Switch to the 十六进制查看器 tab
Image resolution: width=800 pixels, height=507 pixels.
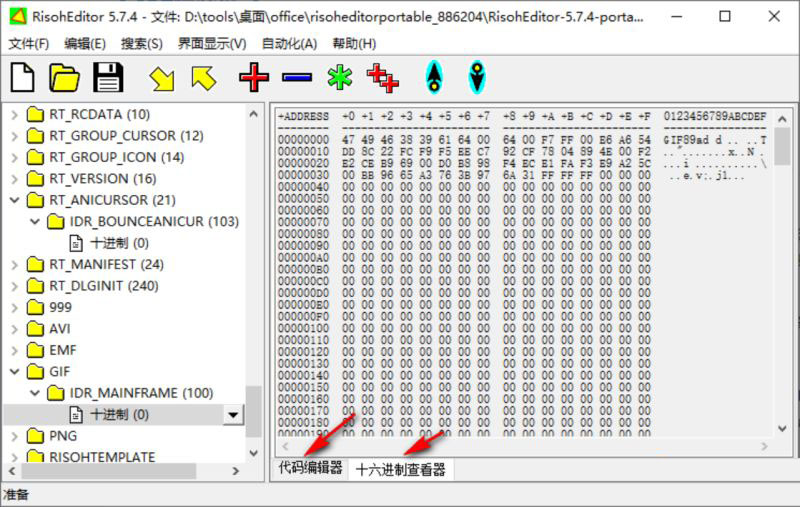(401, 469)
